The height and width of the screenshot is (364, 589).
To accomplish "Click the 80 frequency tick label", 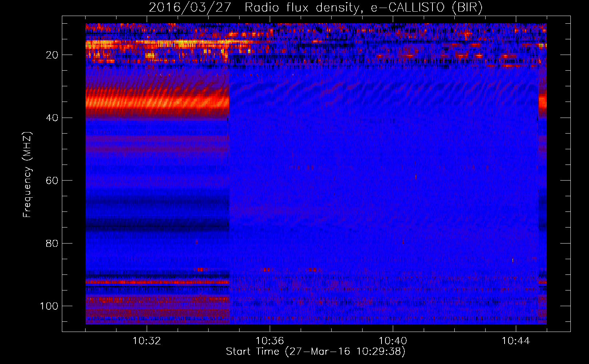I will (52, 243).
